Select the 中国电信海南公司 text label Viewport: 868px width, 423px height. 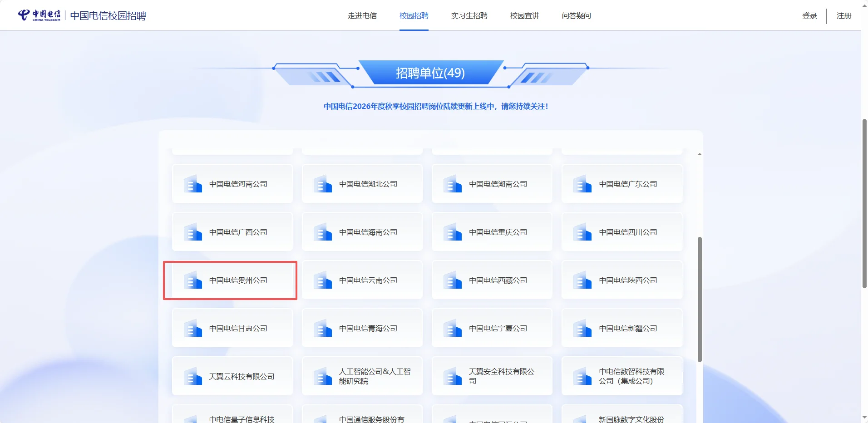point(368,232)
